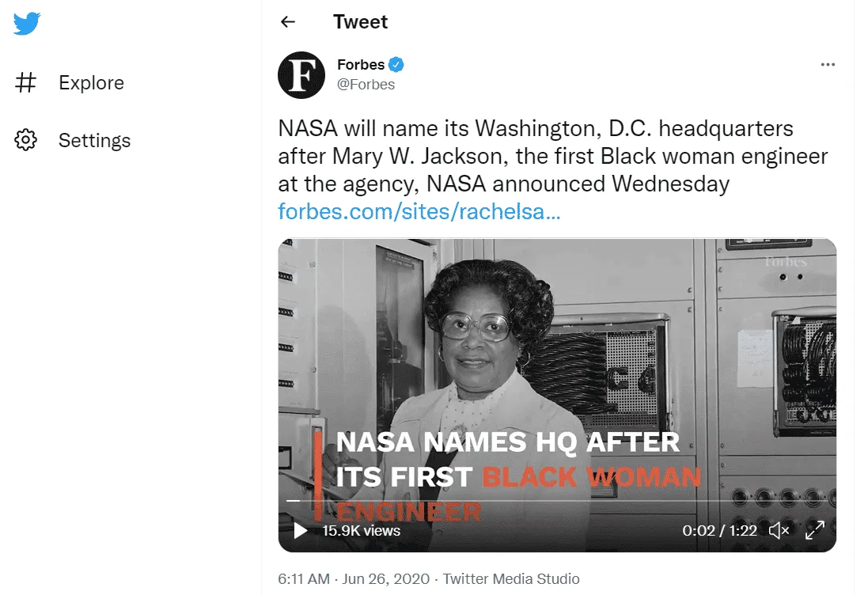The image size is (868, 595).
Task: Unmute the video sound
Action: point(779,530)
